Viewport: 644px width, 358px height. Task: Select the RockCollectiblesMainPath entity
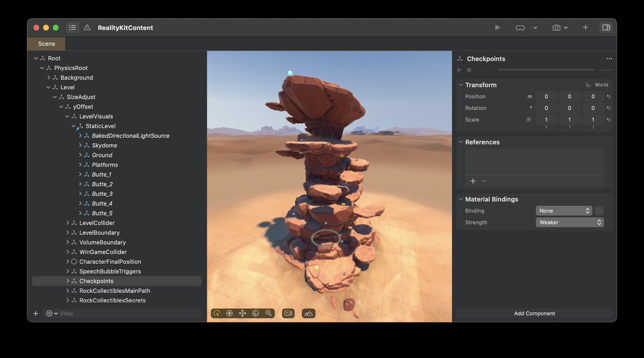point(115,291)
